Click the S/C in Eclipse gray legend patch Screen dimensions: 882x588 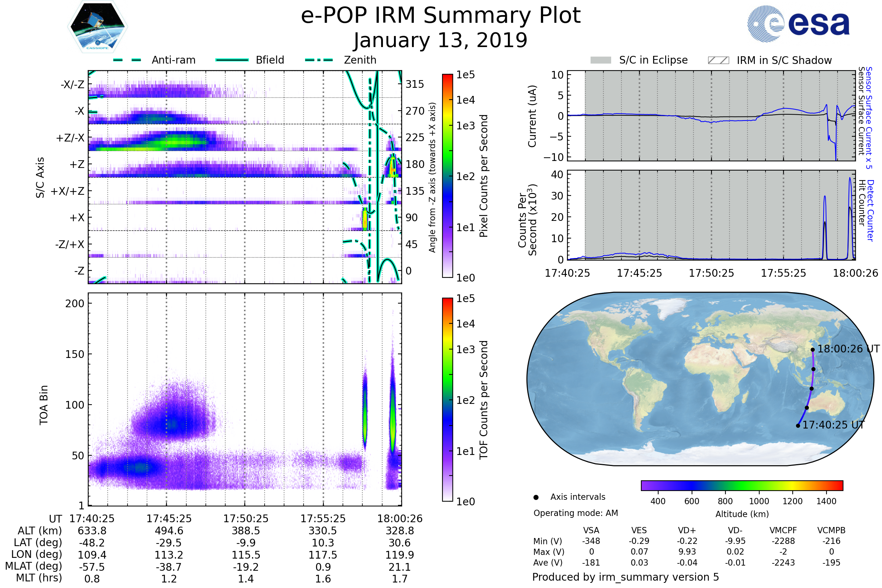(x=600, y=60)
